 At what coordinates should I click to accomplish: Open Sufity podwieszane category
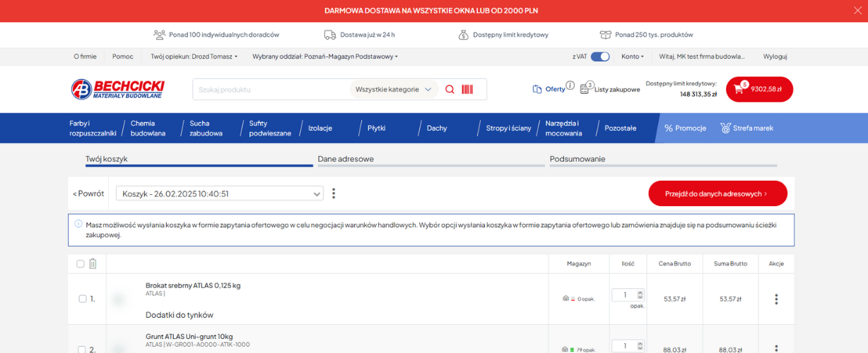[x=270, y=128]
